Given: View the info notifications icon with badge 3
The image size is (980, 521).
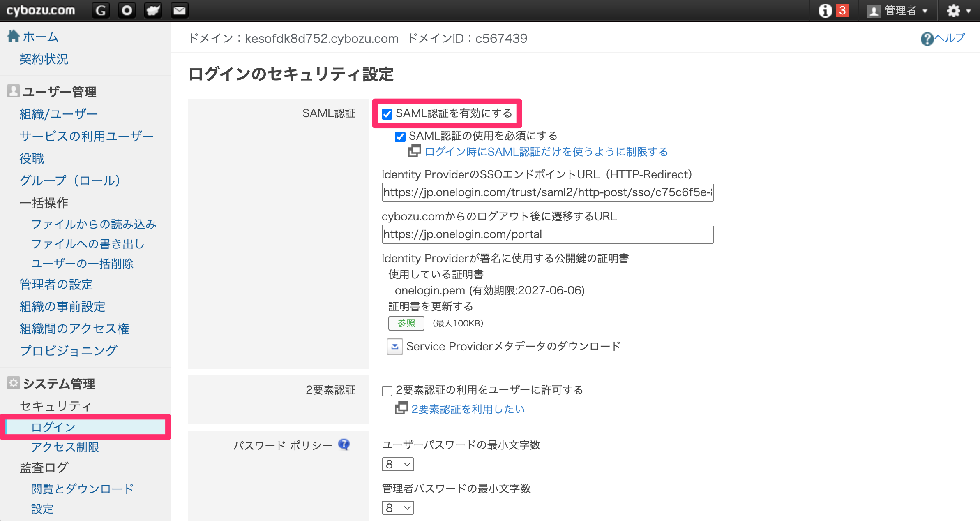Looking at the screenshot, I should coord(833,10).
